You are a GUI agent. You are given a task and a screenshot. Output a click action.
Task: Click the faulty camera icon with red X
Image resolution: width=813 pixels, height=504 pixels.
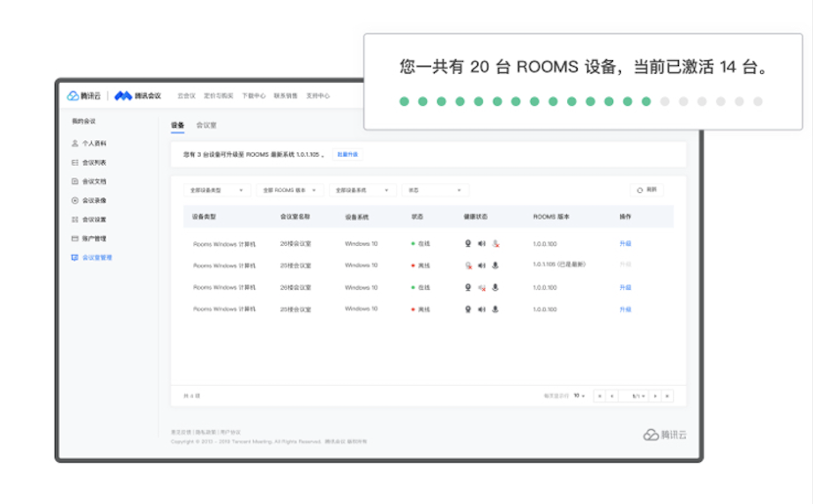coord(468,265)
